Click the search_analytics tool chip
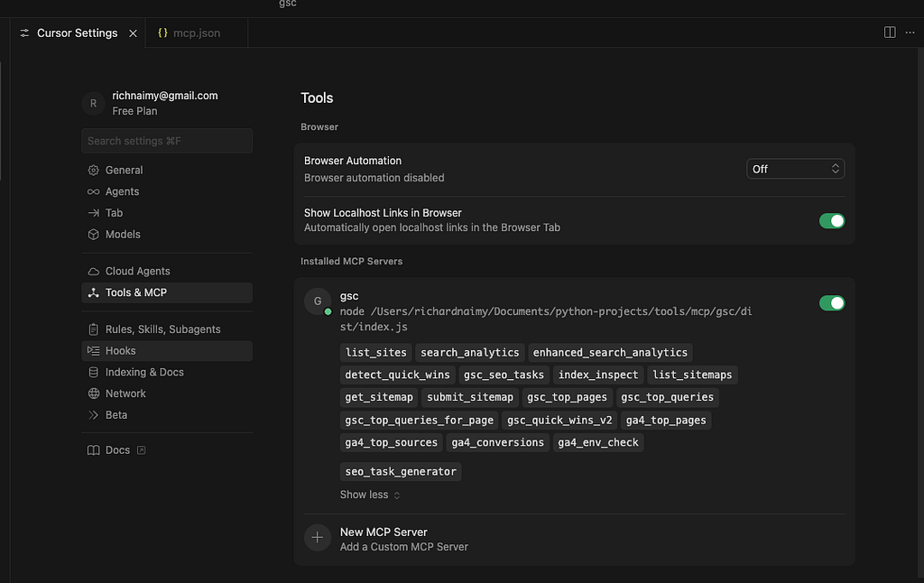Viewport: 924px width, 583px height. [x=469, y=353]
